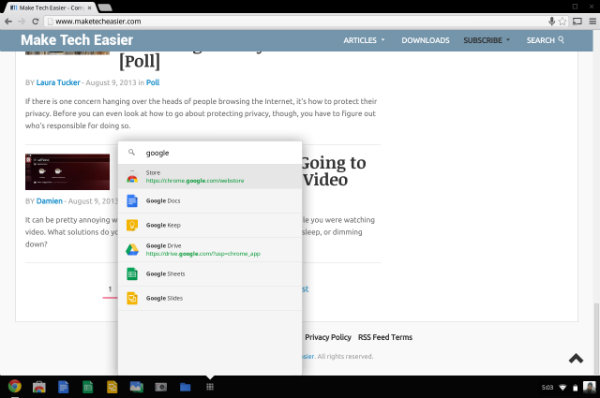600x398 pixels.
Task: Expand the SUBSCRIBE dropdown menu
Action: coord(487,40)
